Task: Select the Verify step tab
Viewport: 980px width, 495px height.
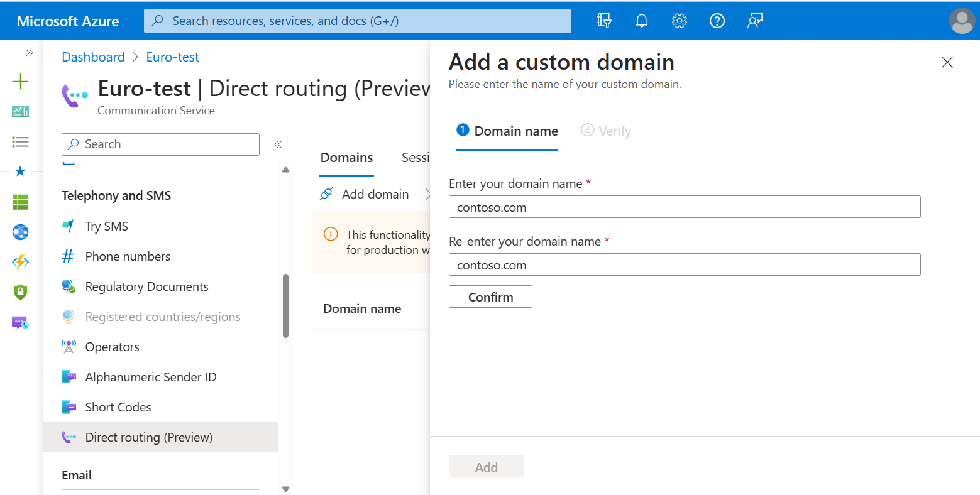Action: tap(606, 131)
